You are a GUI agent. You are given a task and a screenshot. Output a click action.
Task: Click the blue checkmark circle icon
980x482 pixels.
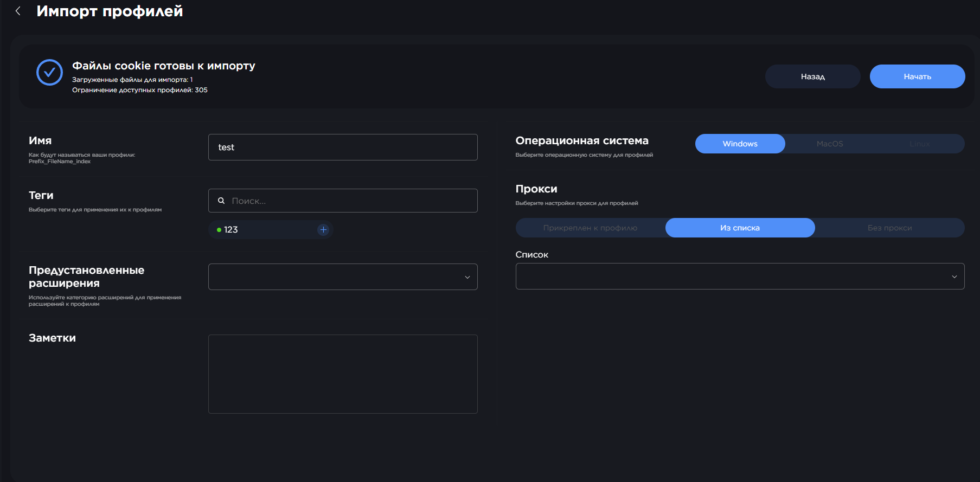point(49,72)
